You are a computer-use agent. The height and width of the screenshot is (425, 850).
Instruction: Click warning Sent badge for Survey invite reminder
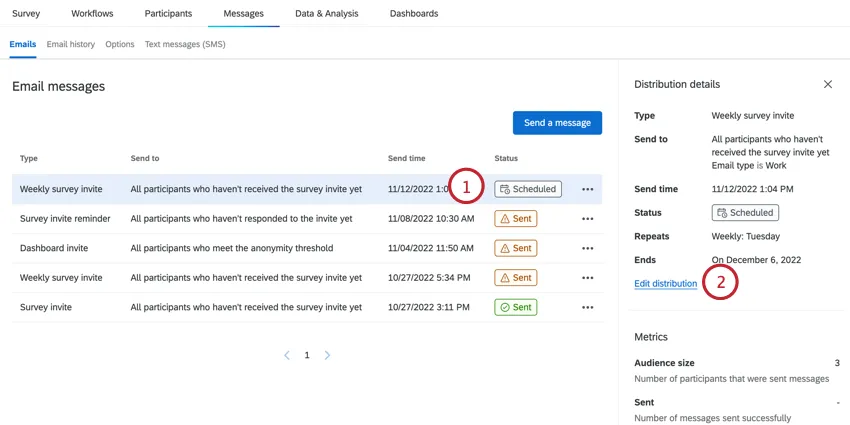pos(515,219)
